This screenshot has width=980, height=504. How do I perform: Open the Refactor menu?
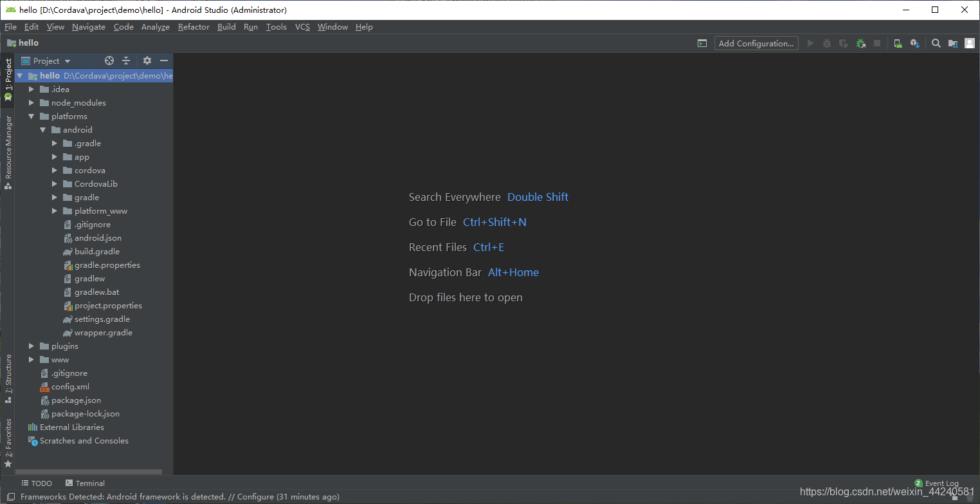[x=194, y=26]
